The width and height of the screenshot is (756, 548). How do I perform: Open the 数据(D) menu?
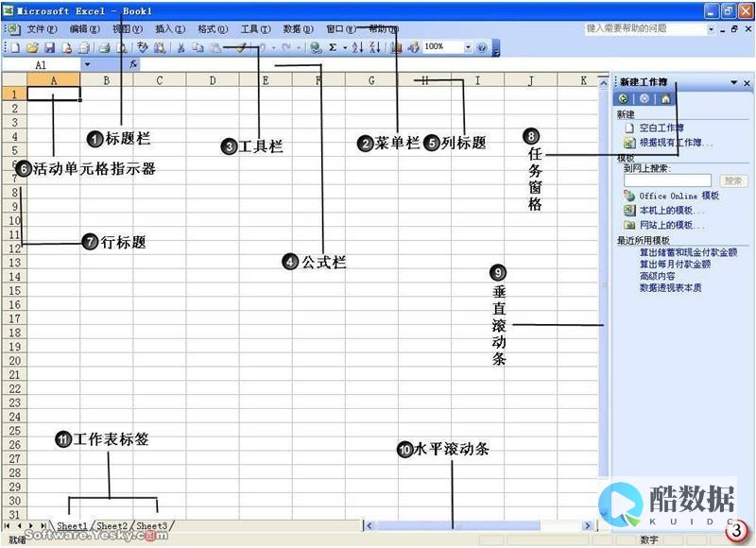pyautogui.click(x=298, y=29)
